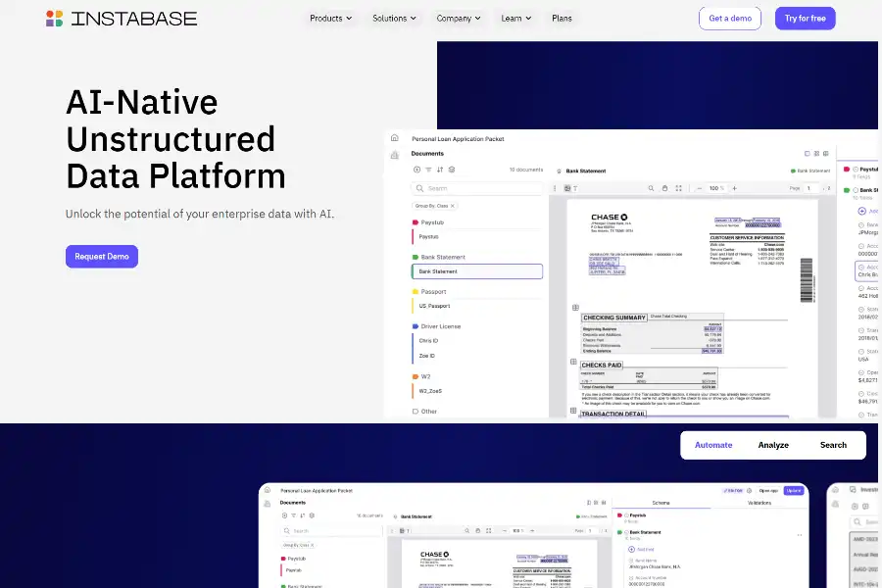The width and height of the screenshot is (882, 588).
Task: Switch to the Automate tab
Action: (x=713, y=445)
